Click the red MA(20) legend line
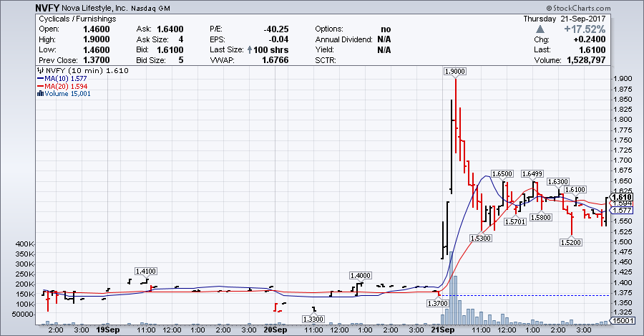The width and height of the screenshot is (644, 336). point(40,87)
